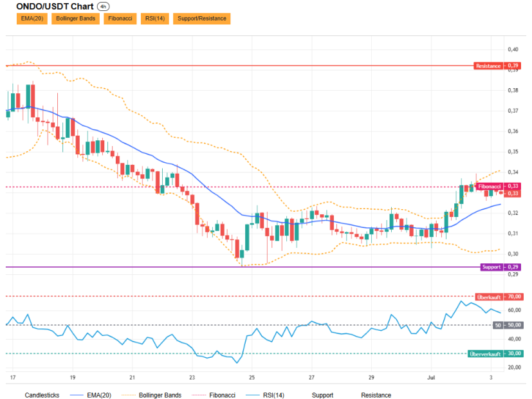Click the date 19 on time axis
532x399 pixels.
73,377
